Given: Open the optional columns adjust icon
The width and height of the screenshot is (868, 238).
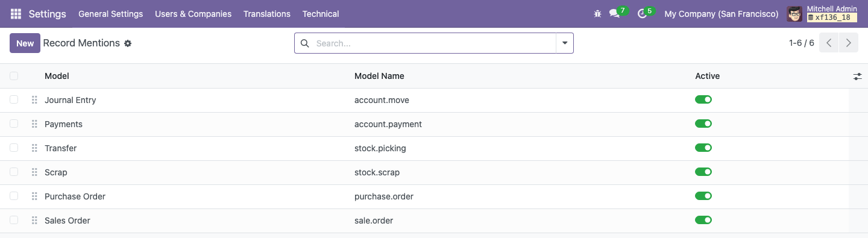Looking at the screenshot, I should [857, 77].
